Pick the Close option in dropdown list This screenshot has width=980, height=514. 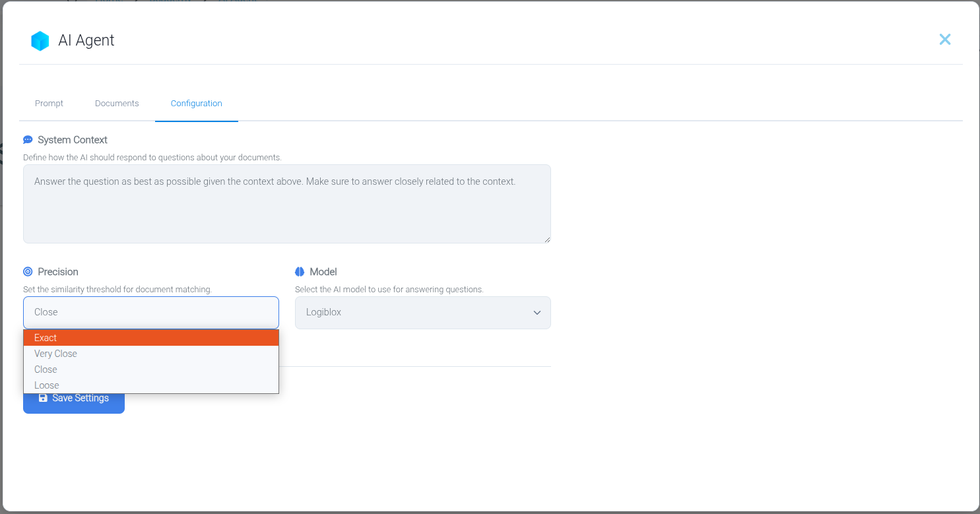click(x=150, y=369)
